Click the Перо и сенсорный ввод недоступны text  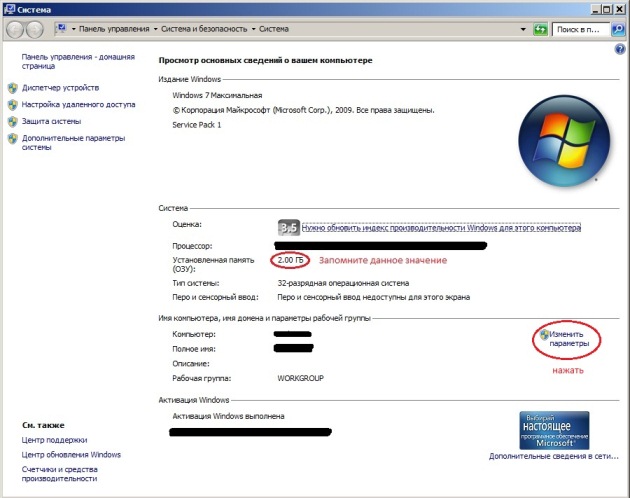point(373,297)
